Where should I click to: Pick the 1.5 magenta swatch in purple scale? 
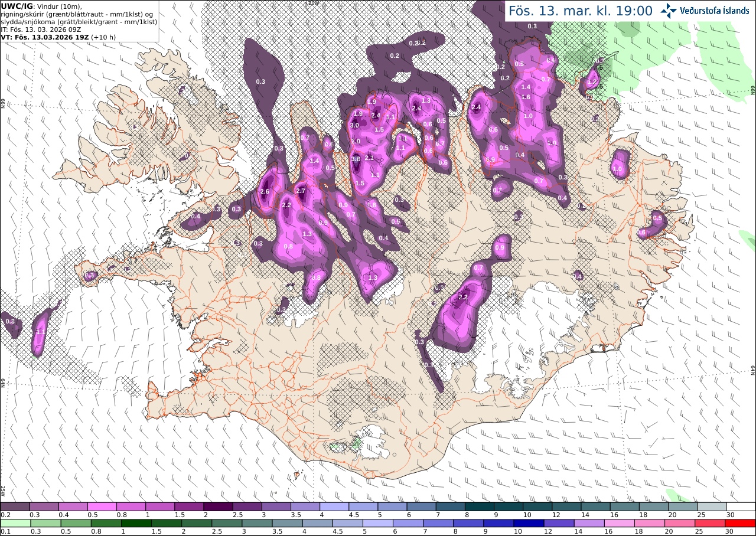pyautogui.click(x=189, y=506)
